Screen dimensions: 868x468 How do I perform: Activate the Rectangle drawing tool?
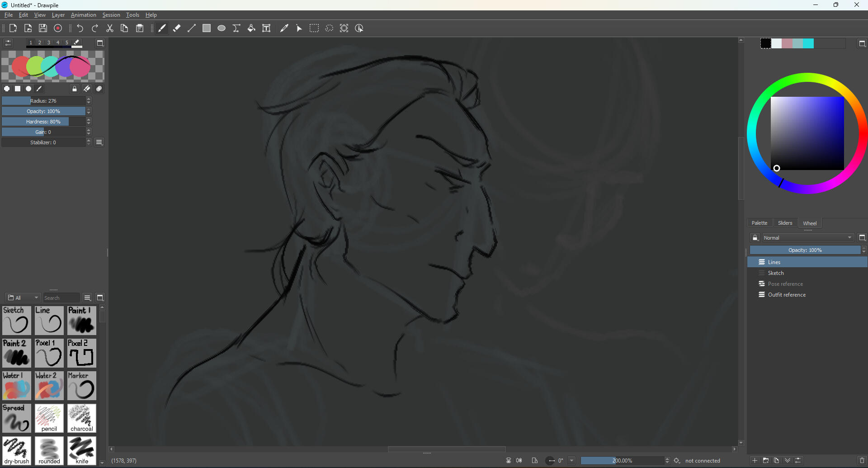tap(207, 28)
